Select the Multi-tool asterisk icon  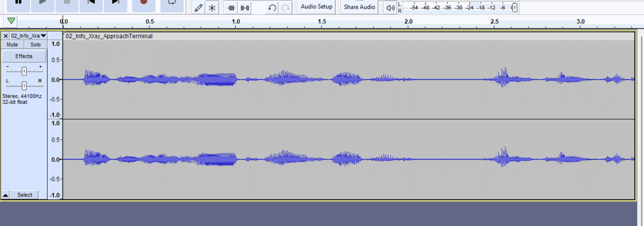[x=212, y=8]
